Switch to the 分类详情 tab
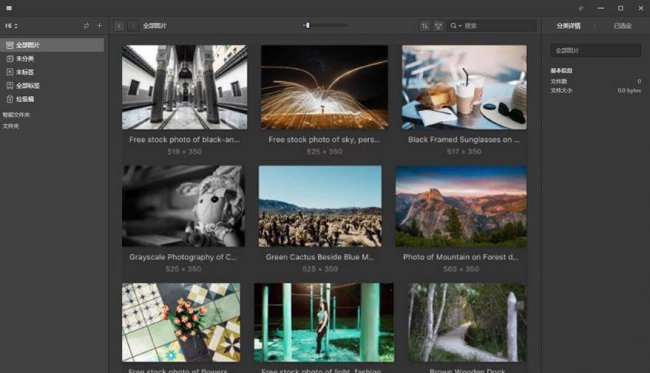The height and width of the screenshot is (373, 650). pyautogui.click(x=568, y=26)
